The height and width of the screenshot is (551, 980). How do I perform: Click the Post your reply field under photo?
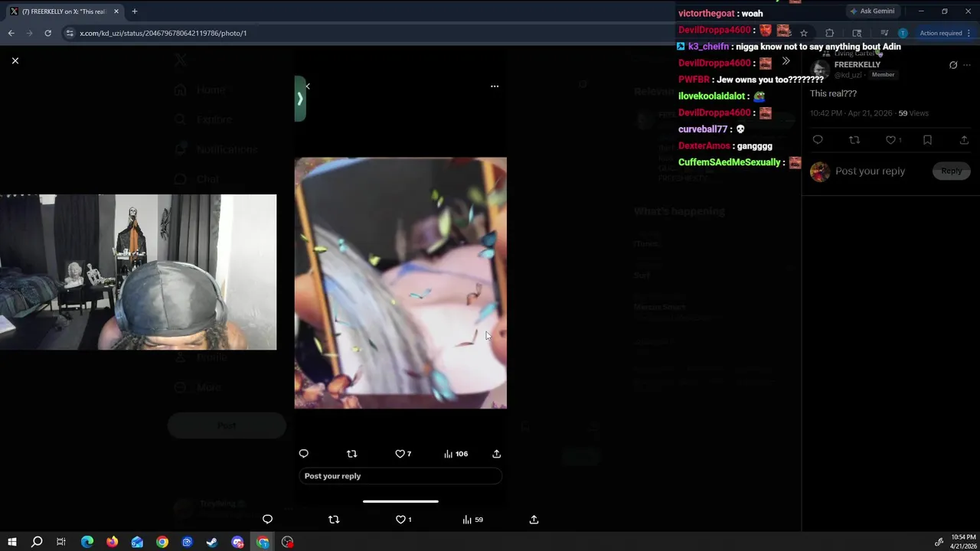tap(400, 476)
